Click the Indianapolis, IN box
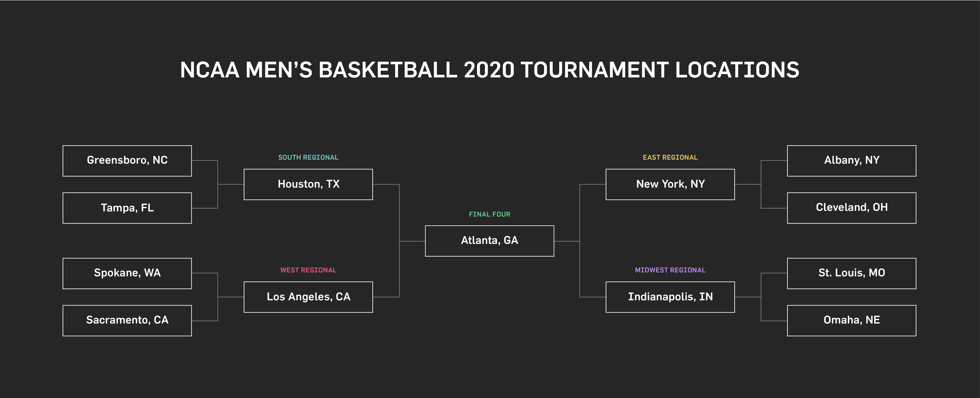The image size is (980, 398). [x=670, y=297]
